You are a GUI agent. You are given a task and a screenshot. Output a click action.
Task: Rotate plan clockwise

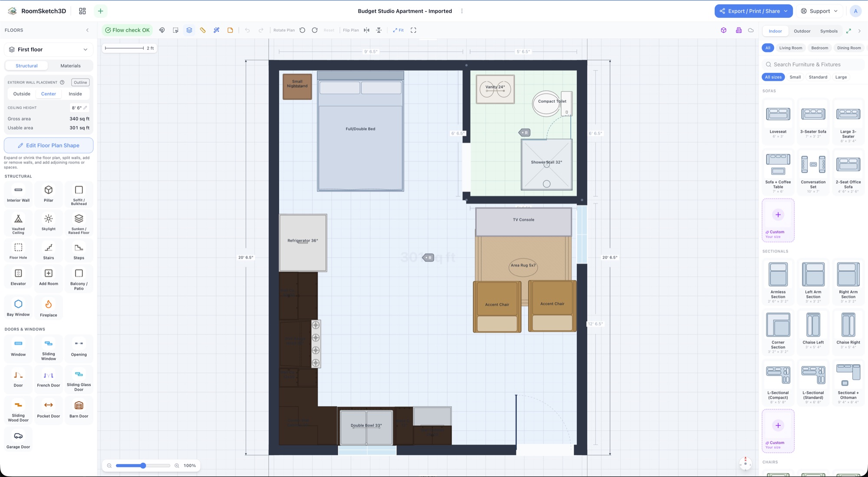[315, 30]
